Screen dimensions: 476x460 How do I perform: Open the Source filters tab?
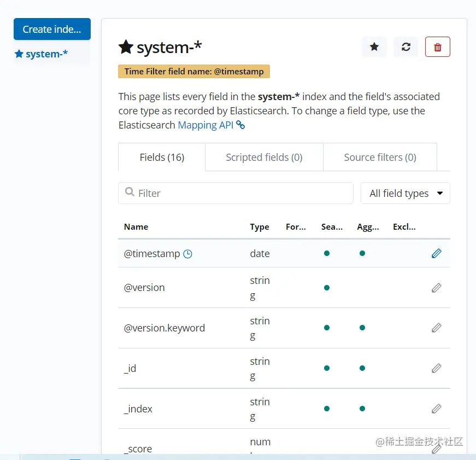click(x=380, y=158)
